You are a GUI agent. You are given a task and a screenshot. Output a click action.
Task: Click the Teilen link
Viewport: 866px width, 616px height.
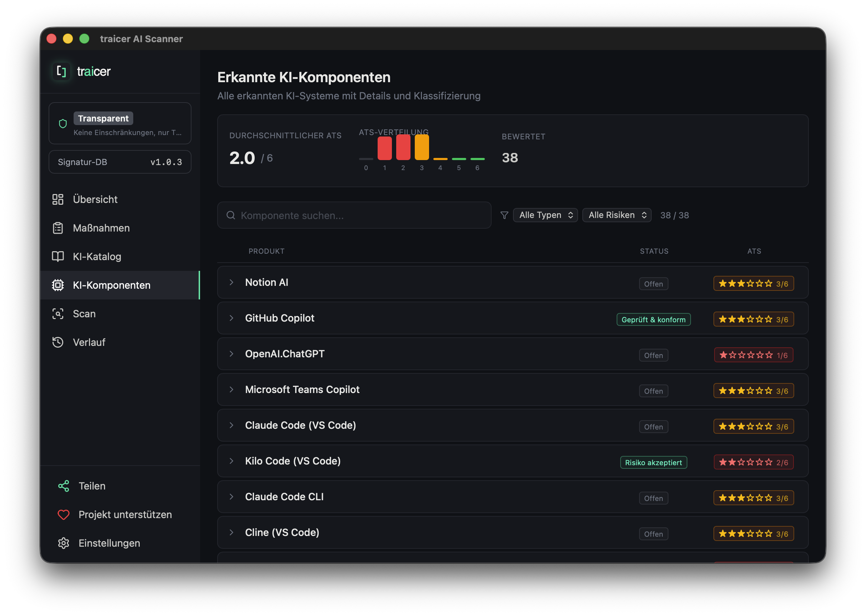(x=92, y=486)
